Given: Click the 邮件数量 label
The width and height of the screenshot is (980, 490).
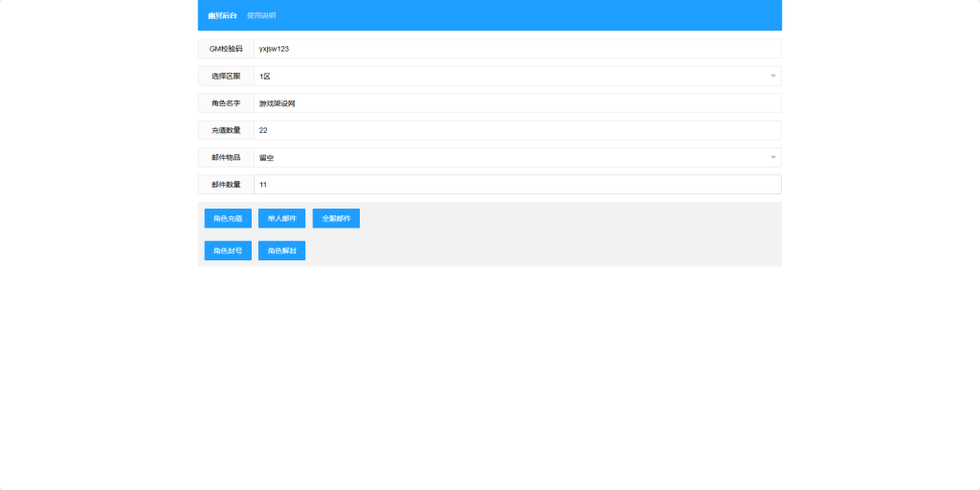Looking at the screenshot, I should tap(226, 185).
